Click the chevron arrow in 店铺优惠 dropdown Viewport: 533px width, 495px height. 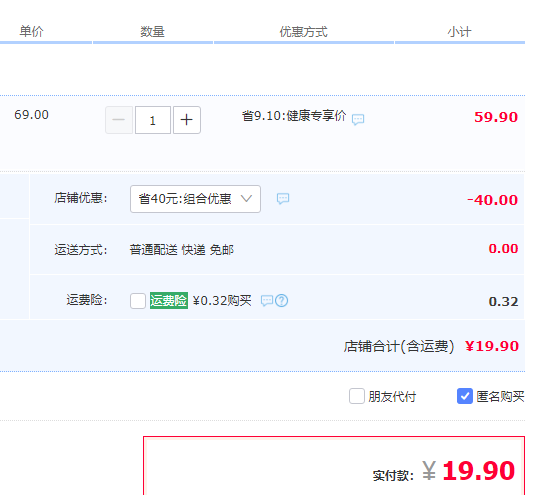246,198
